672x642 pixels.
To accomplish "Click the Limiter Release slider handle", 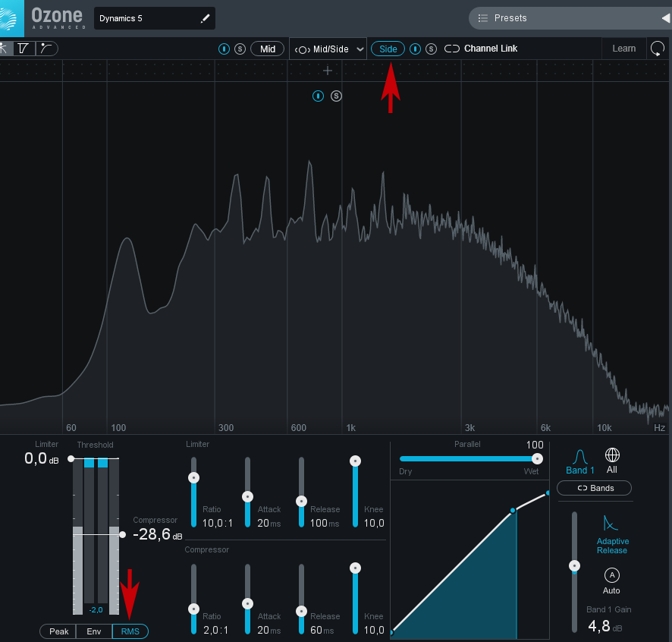I will [301, 502].
